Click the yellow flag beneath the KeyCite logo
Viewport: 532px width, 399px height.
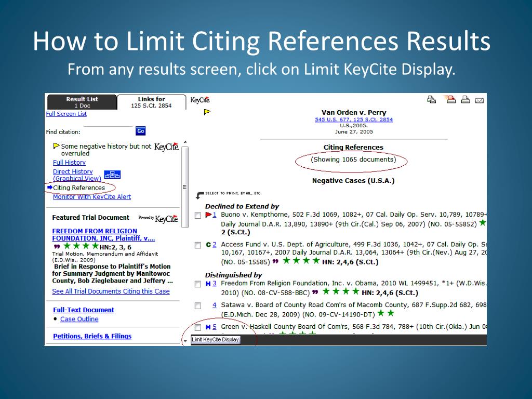[x=207, y=112]
